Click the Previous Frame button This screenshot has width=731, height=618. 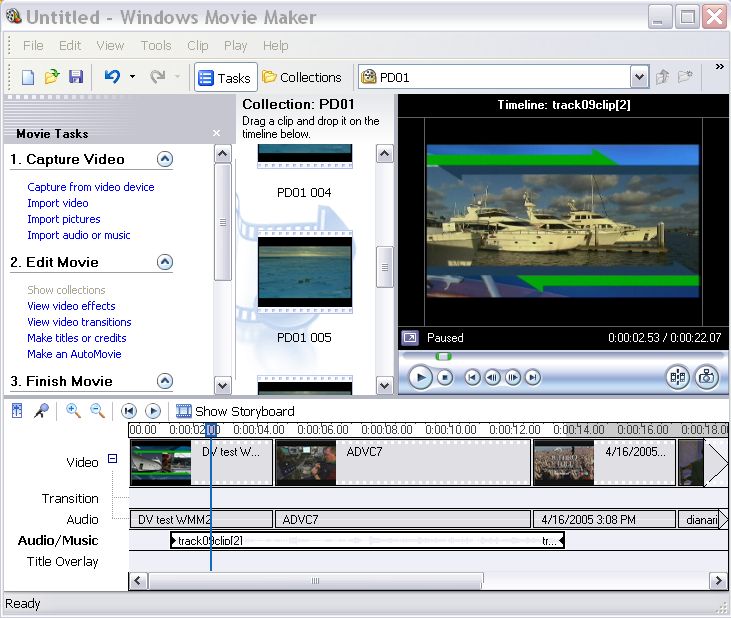493,378
